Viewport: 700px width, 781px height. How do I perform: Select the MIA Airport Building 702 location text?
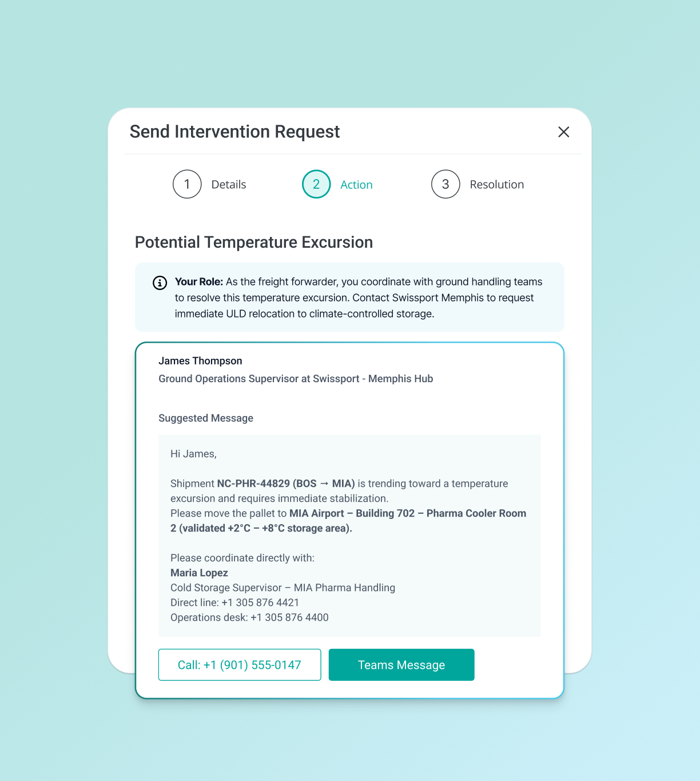click(x=408, y=513)
